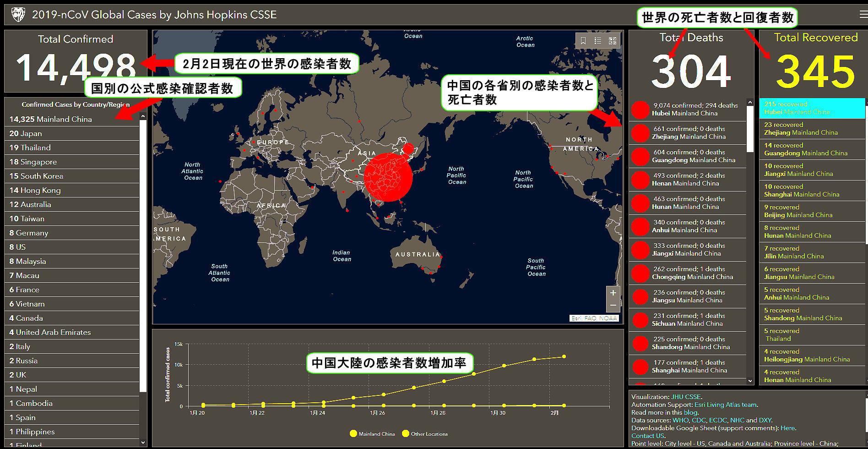Viewport: 868px width, 449px height.
Task: Select 12 Australia row
Action: 72,204
